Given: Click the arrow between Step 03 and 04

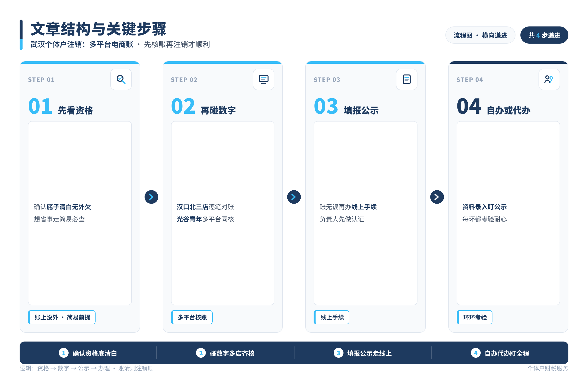Looking at the screenshot, I should [x=437, y=197].
